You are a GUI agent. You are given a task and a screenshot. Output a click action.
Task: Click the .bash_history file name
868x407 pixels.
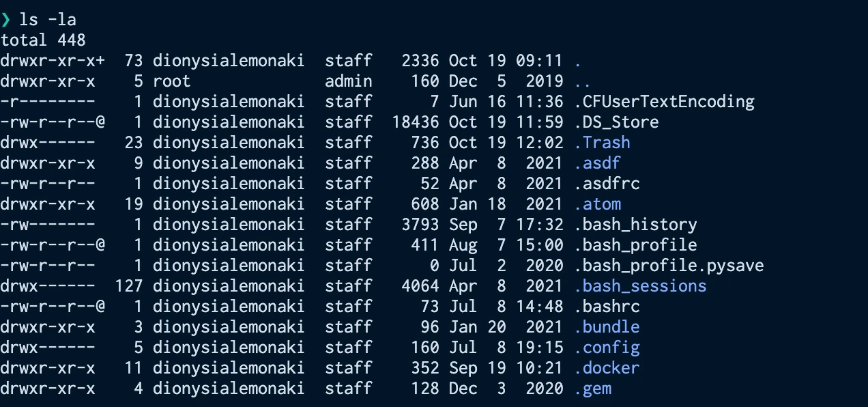pyautogui.click(x=635, y=225)
